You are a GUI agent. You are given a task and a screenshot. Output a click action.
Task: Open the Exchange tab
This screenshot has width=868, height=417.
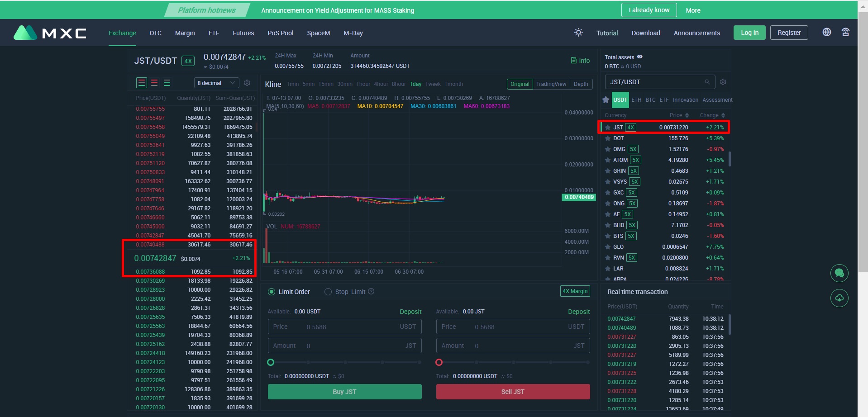[122, 33]
